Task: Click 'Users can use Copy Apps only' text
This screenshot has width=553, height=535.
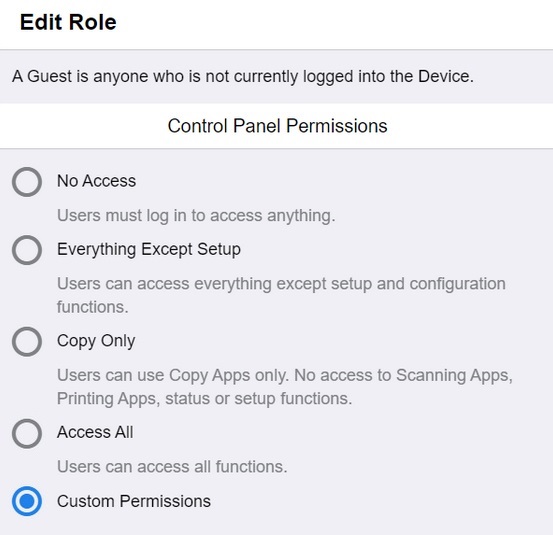Action: coord(285,375)
